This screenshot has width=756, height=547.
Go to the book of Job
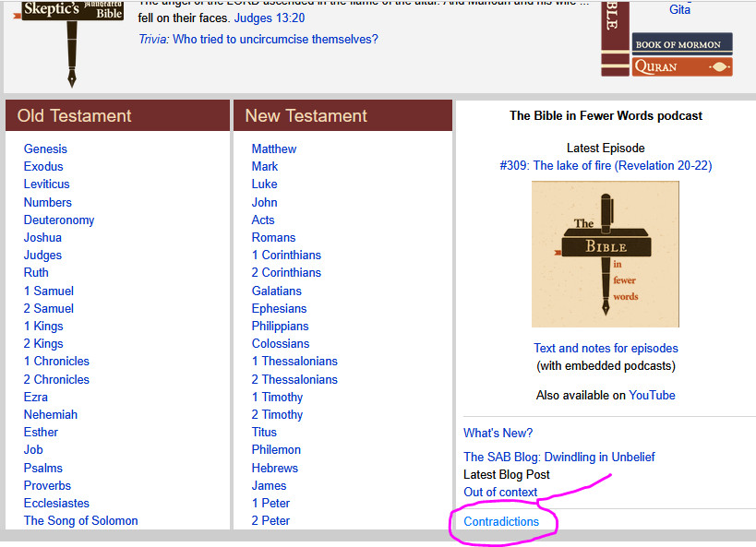pyautogui.click(x=33, y=449)
